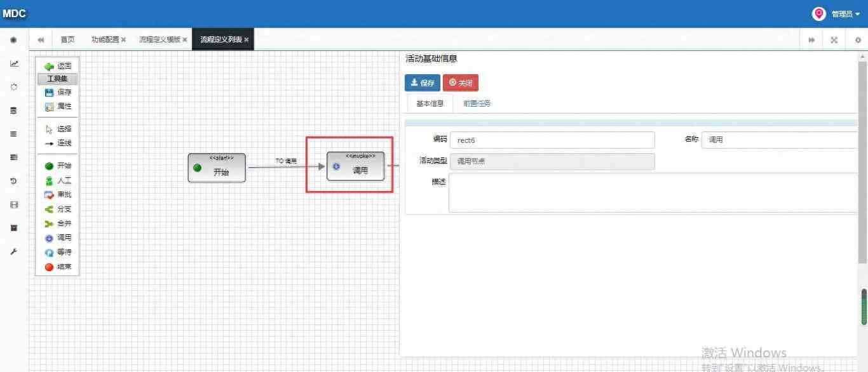Pick the 开始 start node tool in palette

(58, 166)
